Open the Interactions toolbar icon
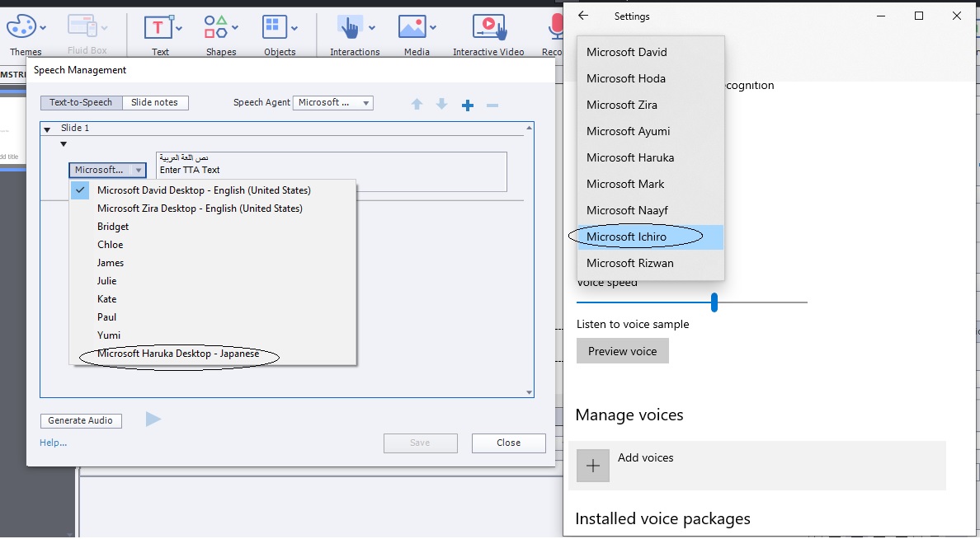980x539 pixels. pos(350,27)
